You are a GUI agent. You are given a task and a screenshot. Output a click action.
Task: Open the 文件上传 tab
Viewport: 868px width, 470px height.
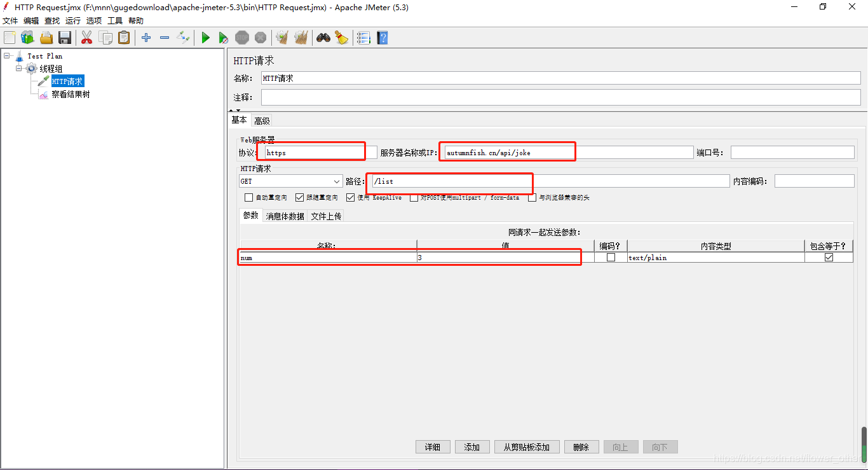326,216
